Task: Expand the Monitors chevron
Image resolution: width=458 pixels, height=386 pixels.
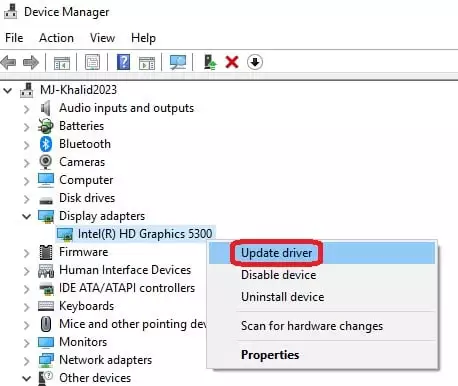Action: coord(27,343)
